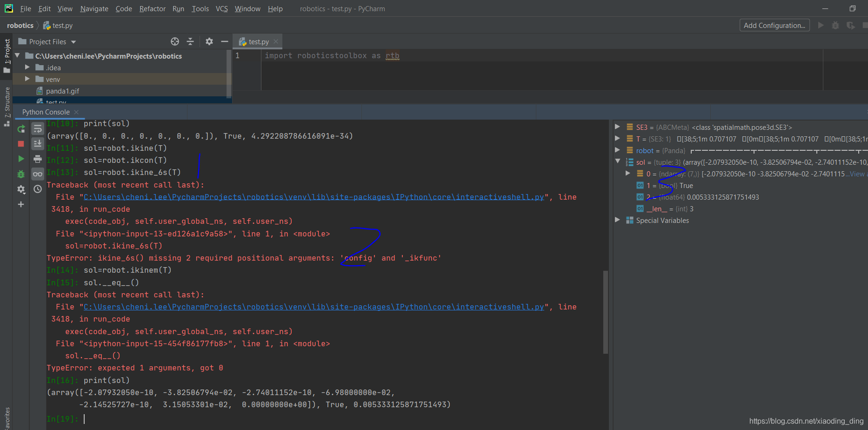Expand the robot Panda variable

pyautogui.click(x=618, y=150)
